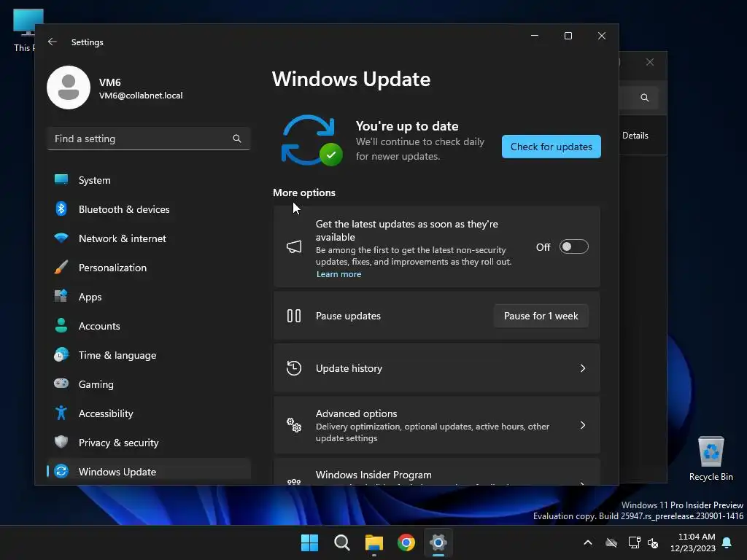Click Check for updates button
The height and width of the screenshot is (560, 747).
[x=551, y=147]
